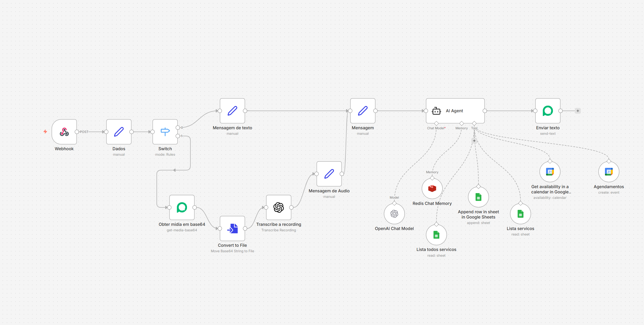Open Transcribe a recording OpenAI node

tap(278, 208)
